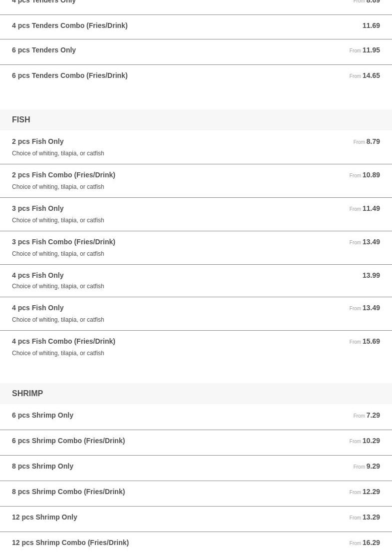The image size is (392, 560).
Task: Click the SHRIMP section header
Action: tap(27, 394)
